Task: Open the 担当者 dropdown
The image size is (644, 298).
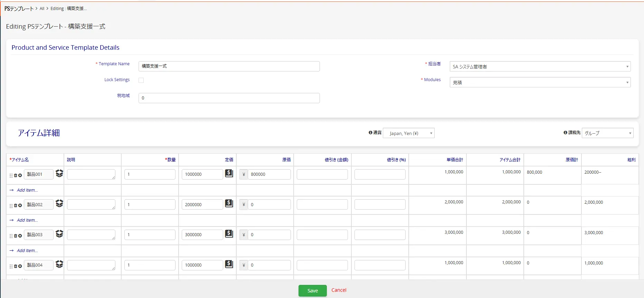Action: point(540,67)
